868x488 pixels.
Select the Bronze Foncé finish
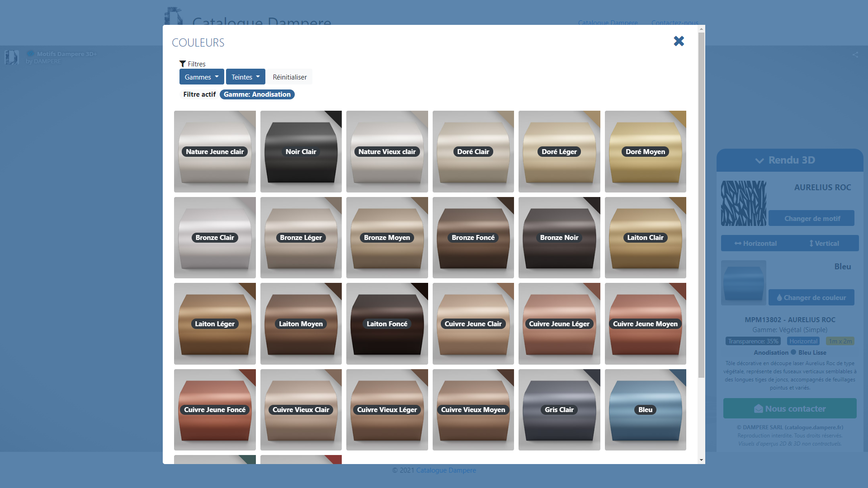pyautogui.click(x=473, y=238)
